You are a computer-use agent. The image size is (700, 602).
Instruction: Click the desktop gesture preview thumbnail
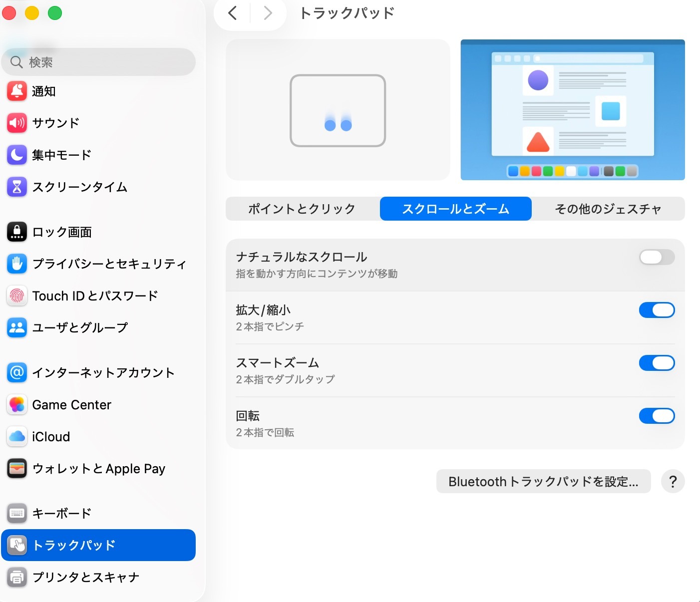pos(572,110)
